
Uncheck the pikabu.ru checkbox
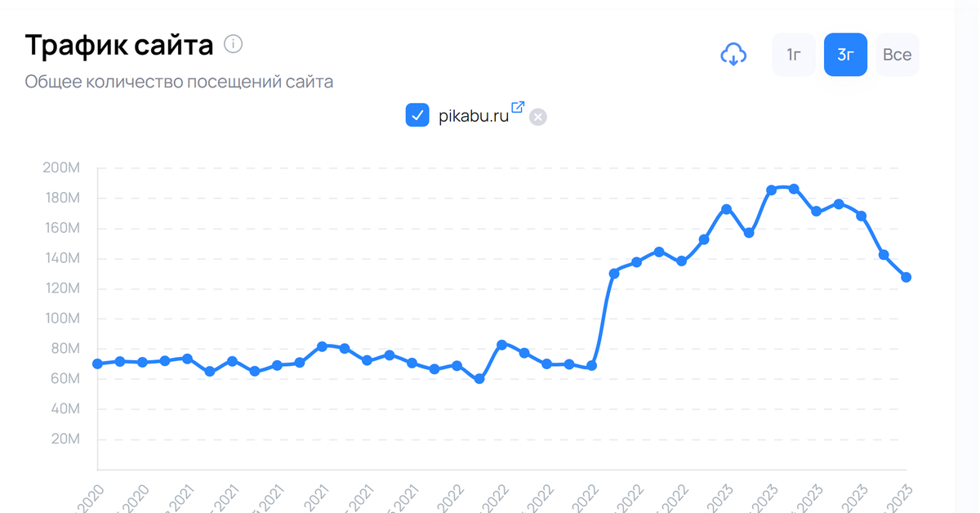(x=417, y=115)
